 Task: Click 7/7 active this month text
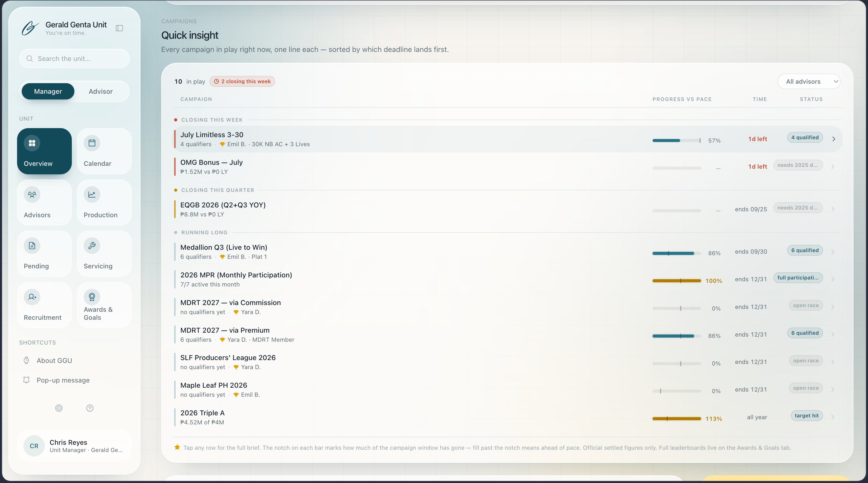(210, 284)
